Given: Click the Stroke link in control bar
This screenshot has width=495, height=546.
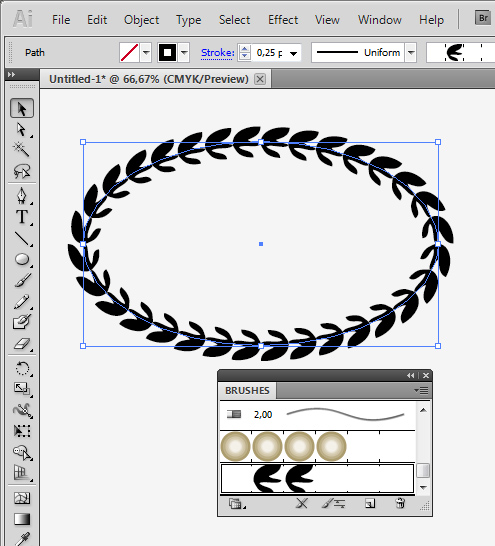Looking at the screenshot, I should pos(217,53).
